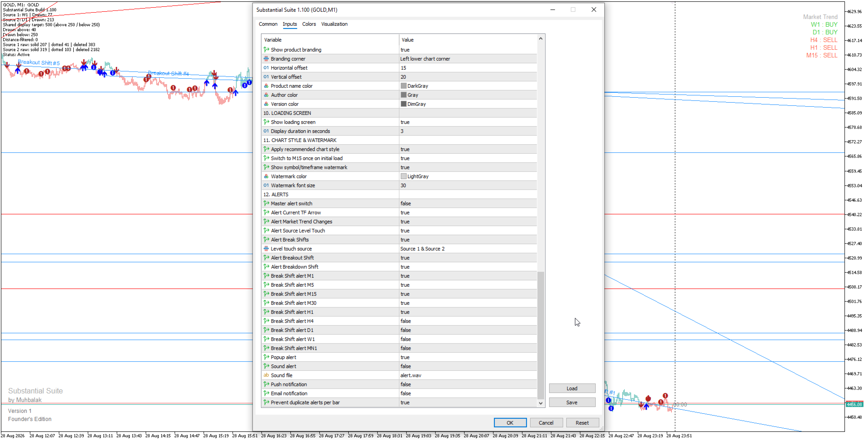Image resolution: width=868 pixels, height=440 pixels.
Task: Click the Version color type icon
Action: pyautogui.click(x=266, y=104)
